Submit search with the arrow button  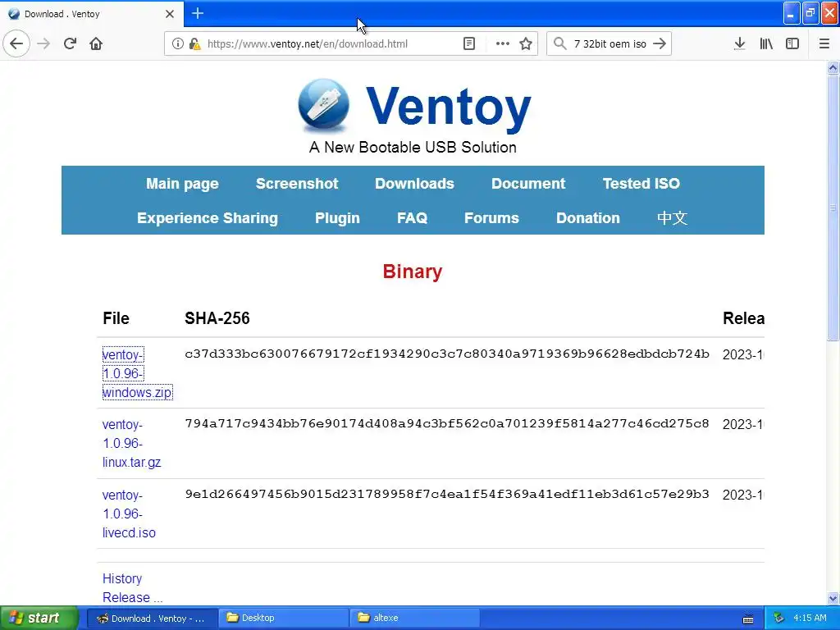tap(660, 43)
